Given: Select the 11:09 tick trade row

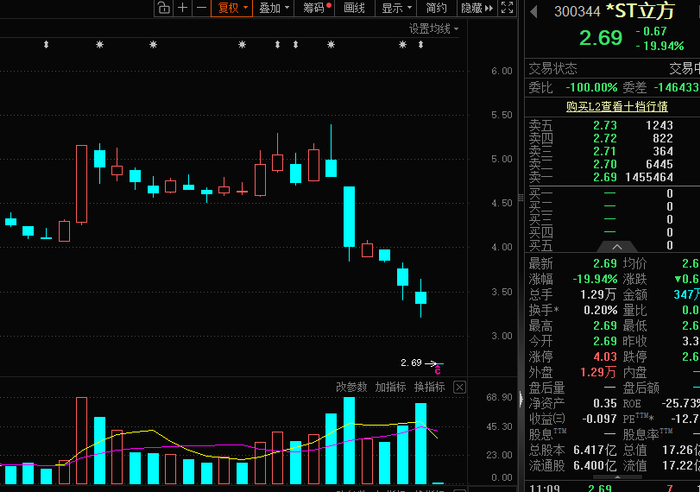Looking at the screenshot, I should click(612, 488).
